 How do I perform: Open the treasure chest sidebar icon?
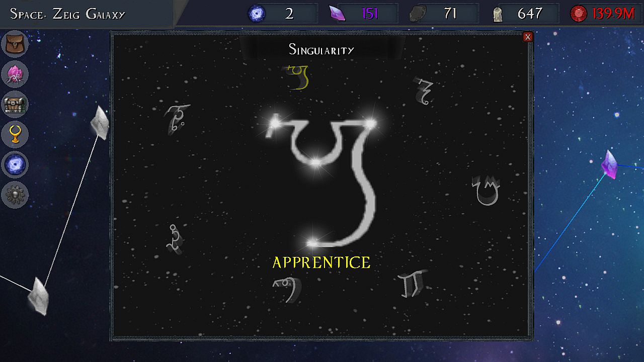click(15, 105)
